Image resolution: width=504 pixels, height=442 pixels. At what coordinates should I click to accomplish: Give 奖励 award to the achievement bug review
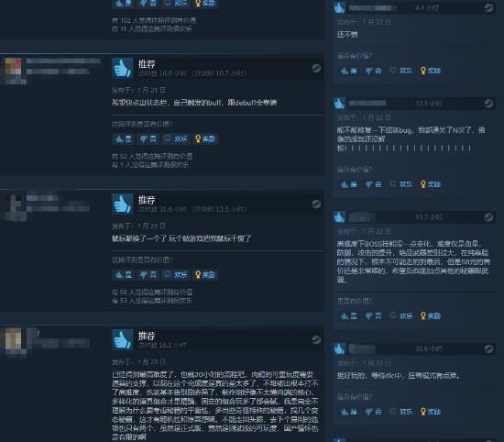(x=431, y=184)
